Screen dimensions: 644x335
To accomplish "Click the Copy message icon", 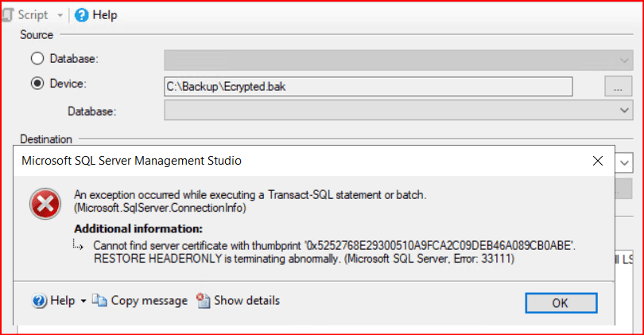I will 99,301.
